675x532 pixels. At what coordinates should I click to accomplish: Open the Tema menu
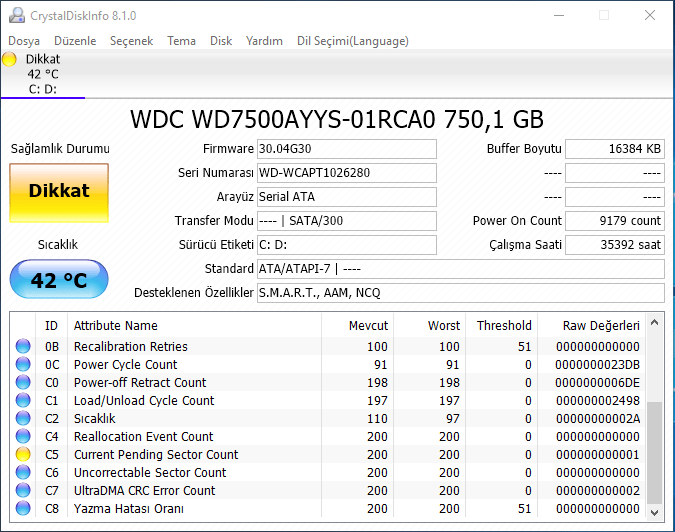click(x=181, y=41)
